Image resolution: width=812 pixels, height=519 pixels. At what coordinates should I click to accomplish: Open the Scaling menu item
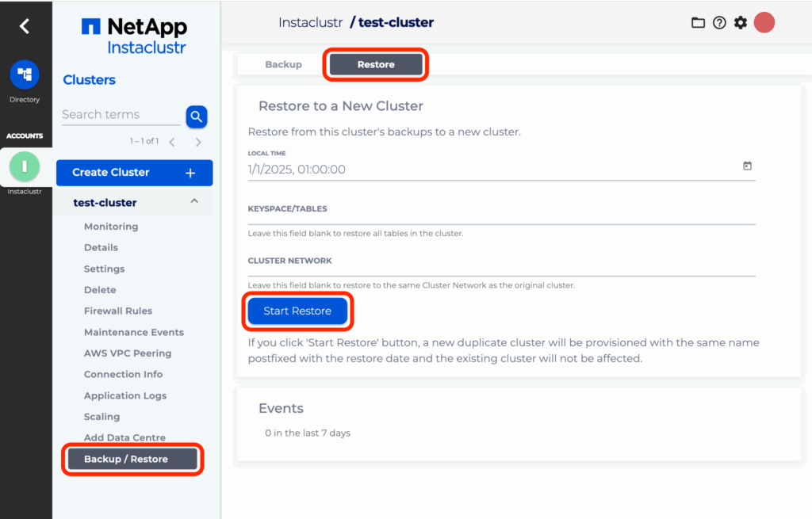101,417
